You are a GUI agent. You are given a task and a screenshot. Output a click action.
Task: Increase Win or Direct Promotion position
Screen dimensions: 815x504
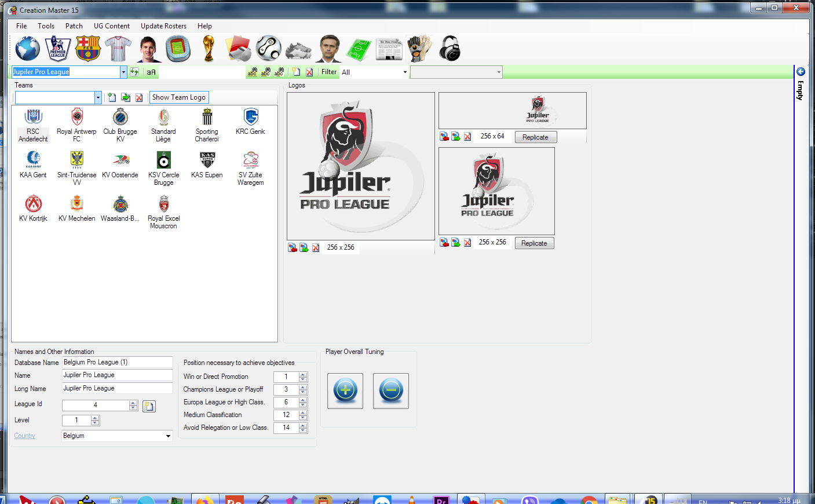point(303,374)
